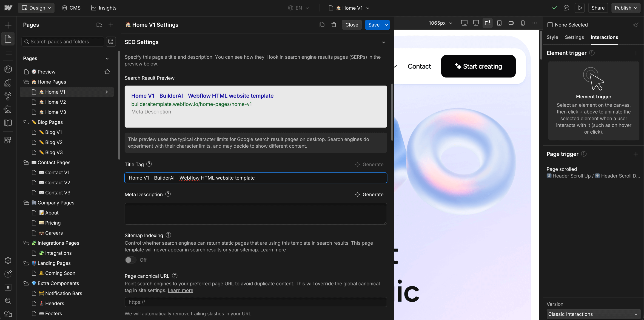Switch to the Style tab
The image size is (644, 320).
point(552,37)
